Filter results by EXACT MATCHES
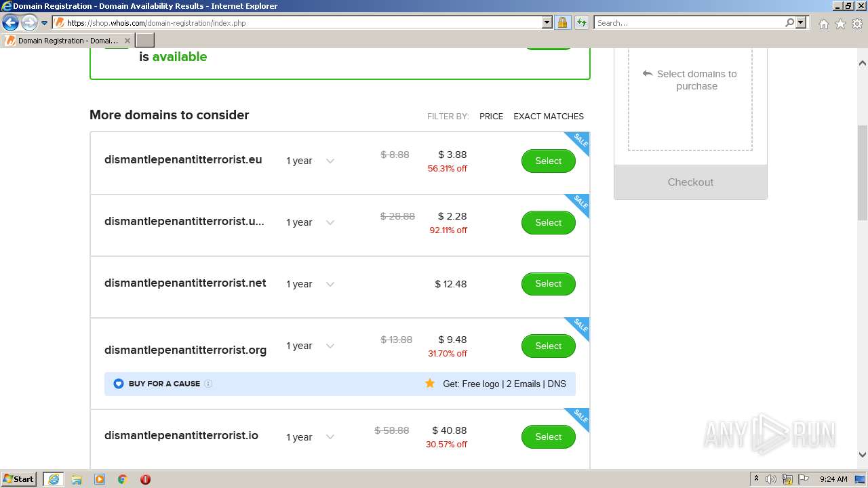The width and height of the screenshot is (868, 488). click(549, 116)
